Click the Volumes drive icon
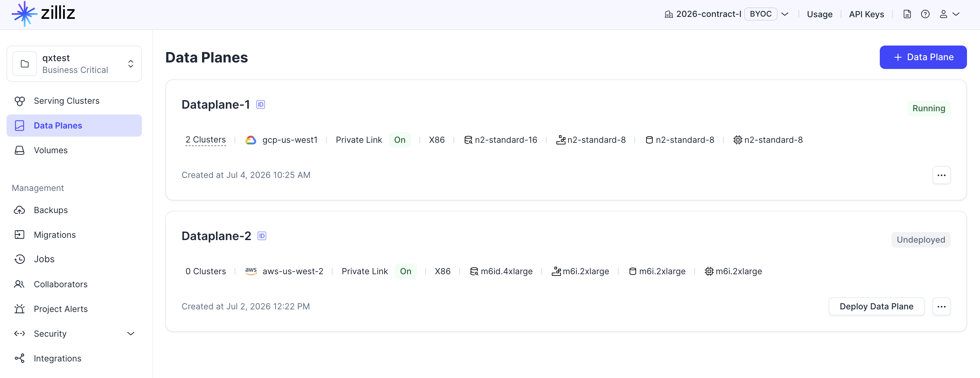The height and width of the screenshot is (378, 980). (20, 150)
